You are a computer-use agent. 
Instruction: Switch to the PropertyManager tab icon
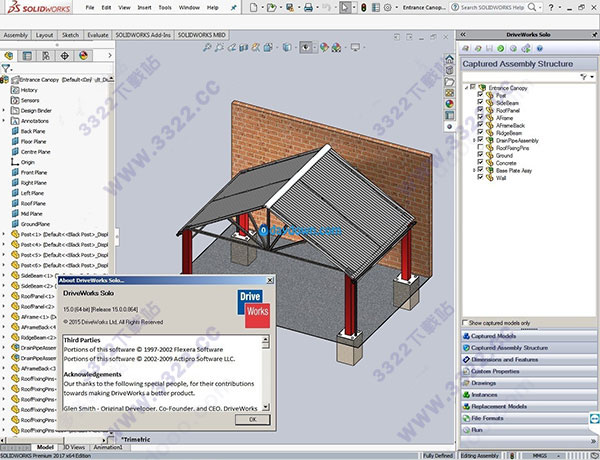click(x=25, y=56)
